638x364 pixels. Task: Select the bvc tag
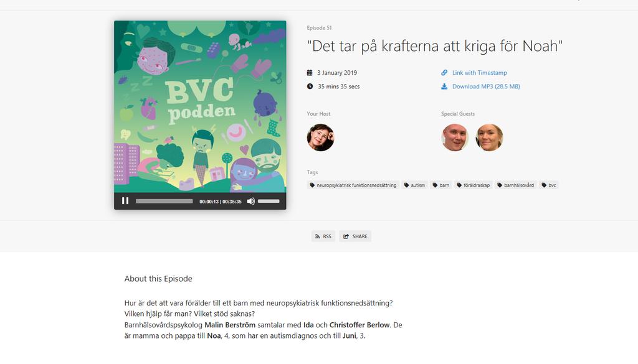click(x=548, y=185)
